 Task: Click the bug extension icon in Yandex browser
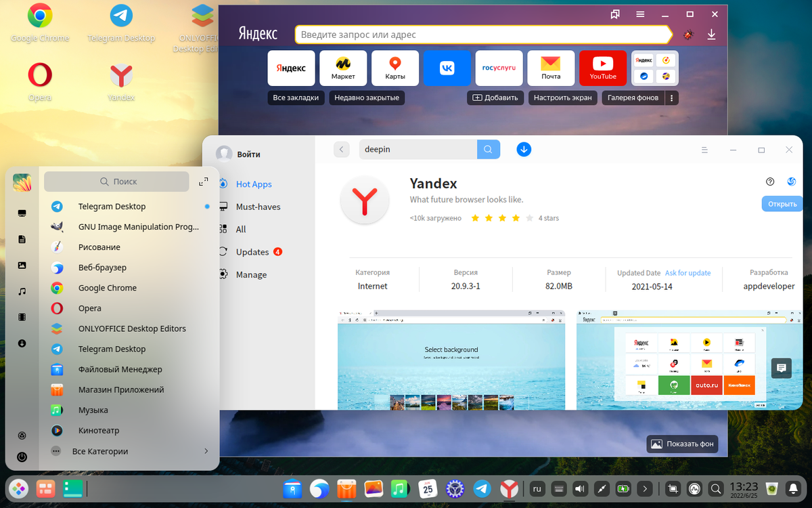click(x=689, y=35)
